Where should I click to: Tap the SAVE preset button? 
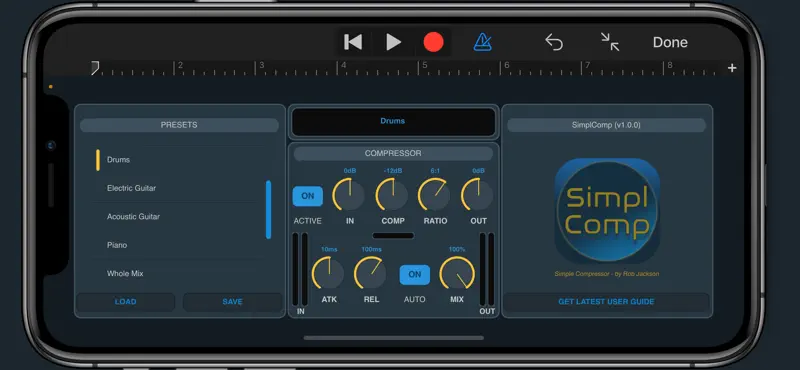[x=232, y=302]
